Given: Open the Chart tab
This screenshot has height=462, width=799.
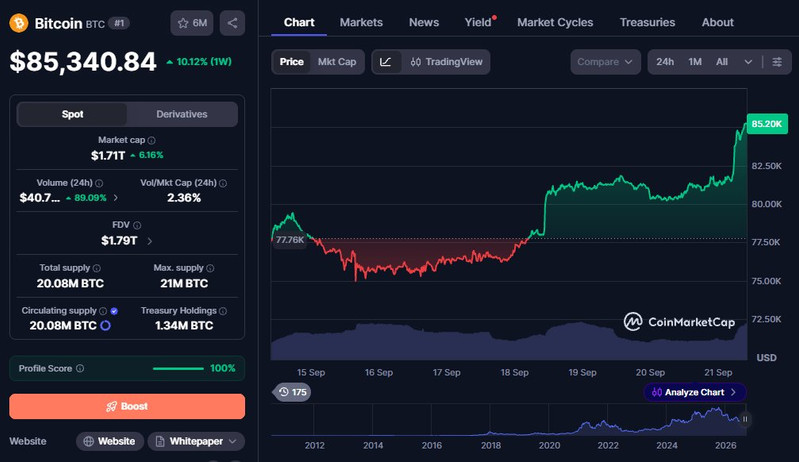Looking at the screenshot, I should (x=299, y=22).
